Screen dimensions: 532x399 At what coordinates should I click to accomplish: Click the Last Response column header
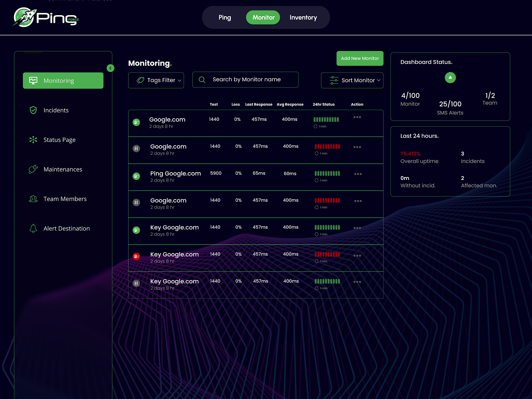click(x=259, y=105)
